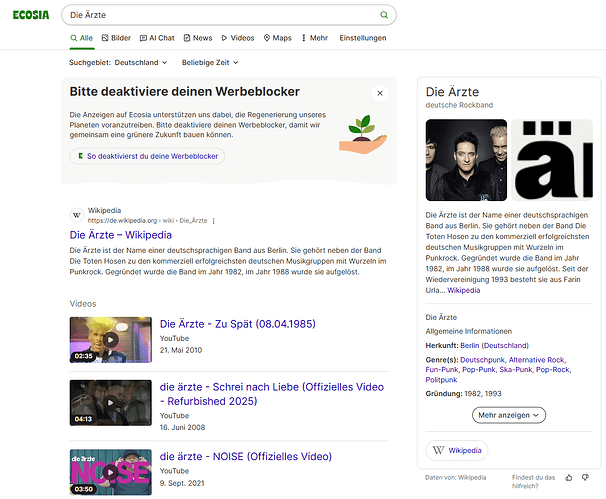Switch to the News tab
The height and width of the screenshot is (499, 606).
(198, 38)
